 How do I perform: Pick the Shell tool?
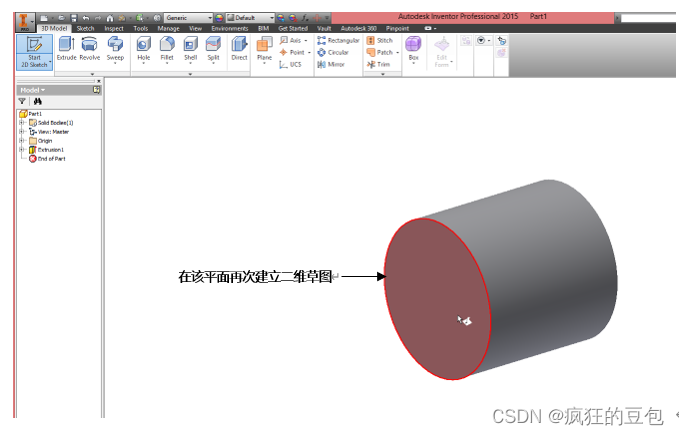pyautogui.click(x=190, y=49)
